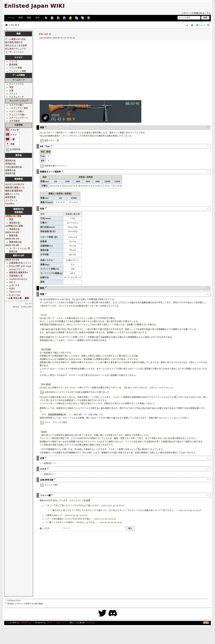Click the Enlisted Japan WIKI title

tap(34, 6)
